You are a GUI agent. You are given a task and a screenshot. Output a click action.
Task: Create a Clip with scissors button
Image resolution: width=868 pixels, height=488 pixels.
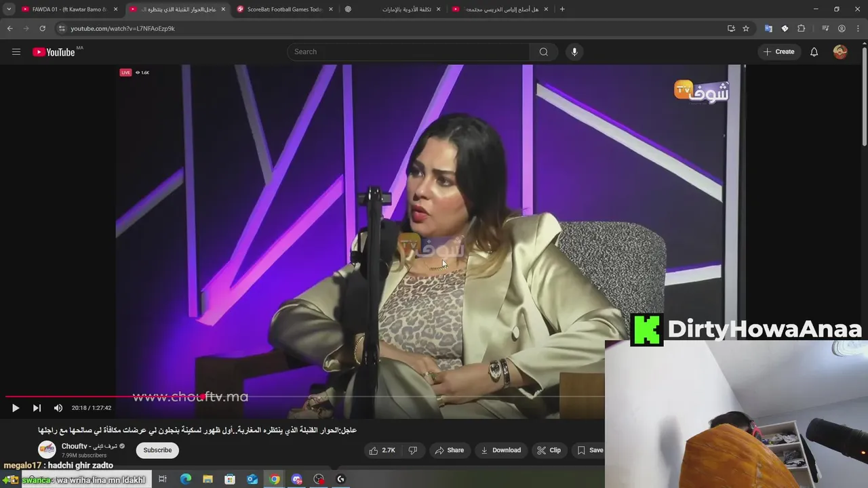click(549, 450)
